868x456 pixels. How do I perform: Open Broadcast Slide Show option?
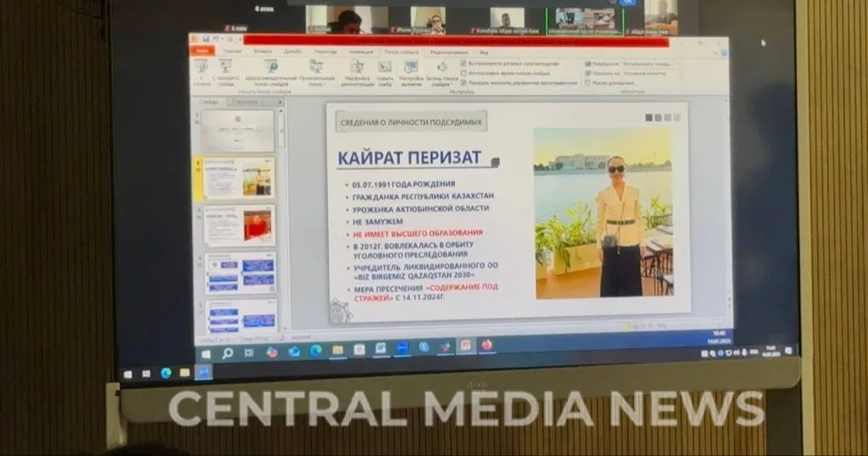[x=268, y=71]
